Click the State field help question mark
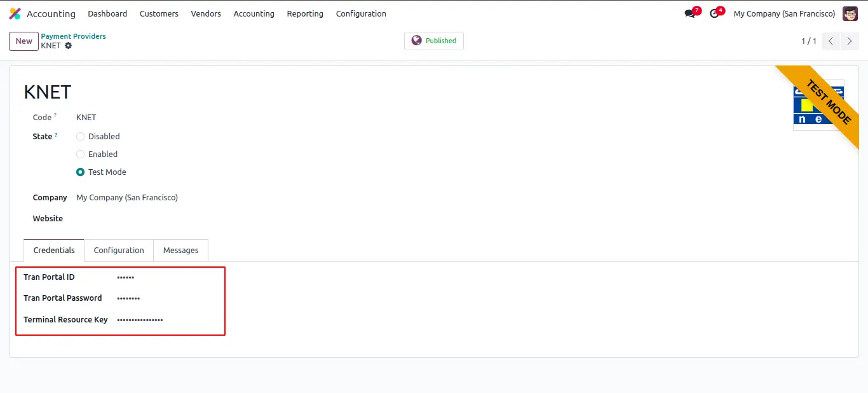This screenshot has width=868, height=393. click(56, 134)
